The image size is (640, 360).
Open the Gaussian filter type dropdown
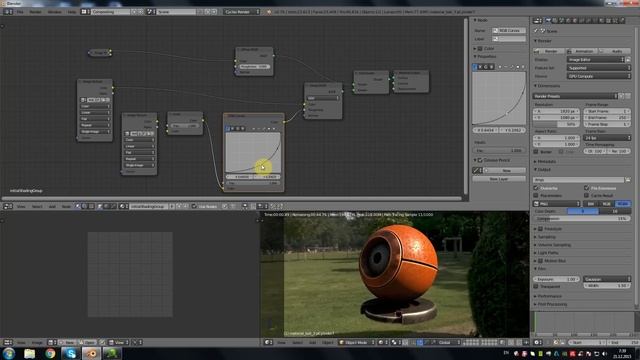click(607, 279)
